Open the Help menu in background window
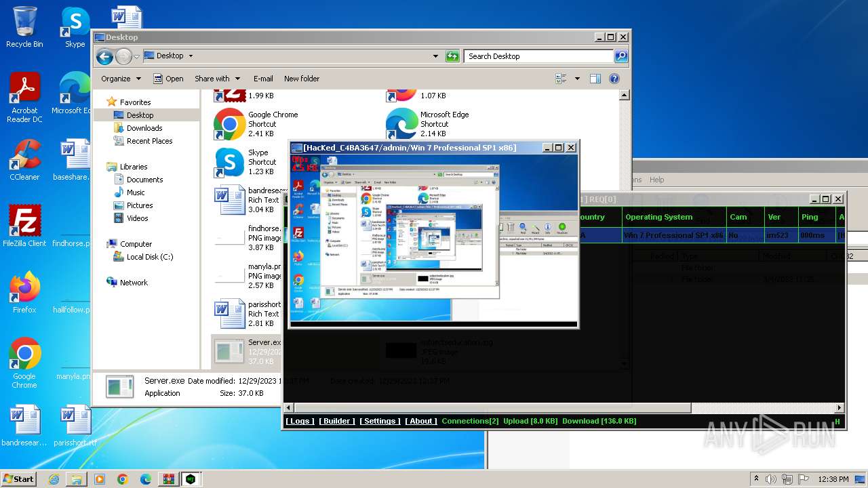This screenshot has height=488, width=868. [656, 180]
